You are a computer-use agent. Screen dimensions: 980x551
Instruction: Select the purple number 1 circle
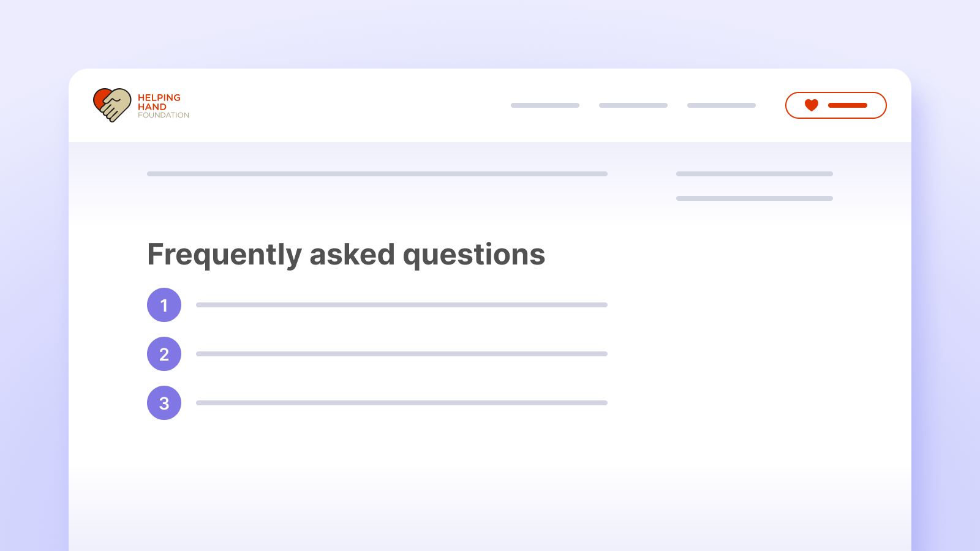tap(164, 305)
